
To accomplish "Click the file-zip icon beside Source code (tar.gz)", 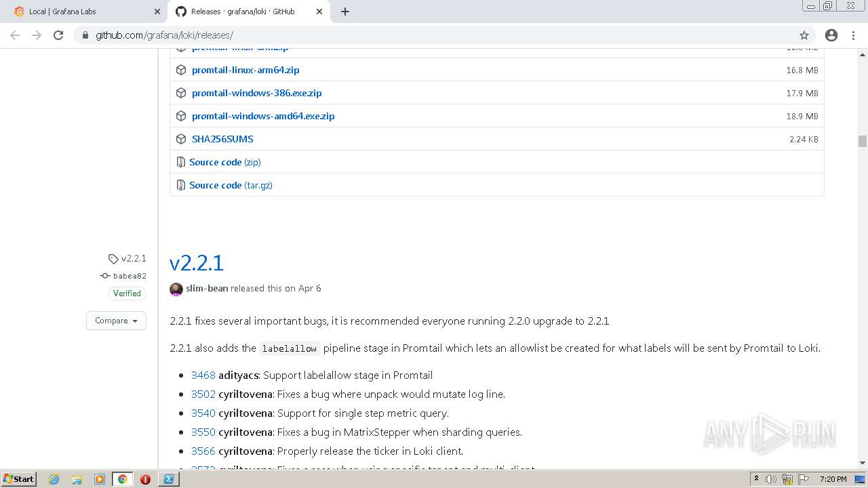I will [x=180, y=185].
